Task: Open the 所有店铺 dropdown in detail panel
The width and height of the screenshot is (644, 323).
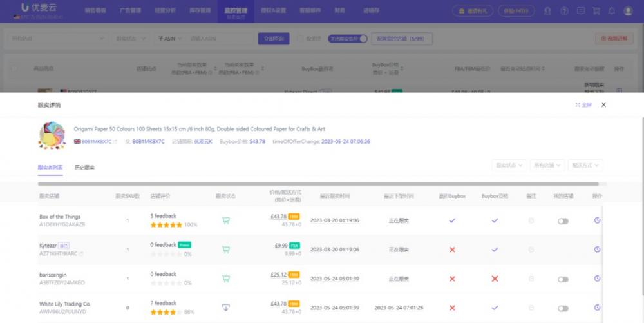Action: click(547, 165)
